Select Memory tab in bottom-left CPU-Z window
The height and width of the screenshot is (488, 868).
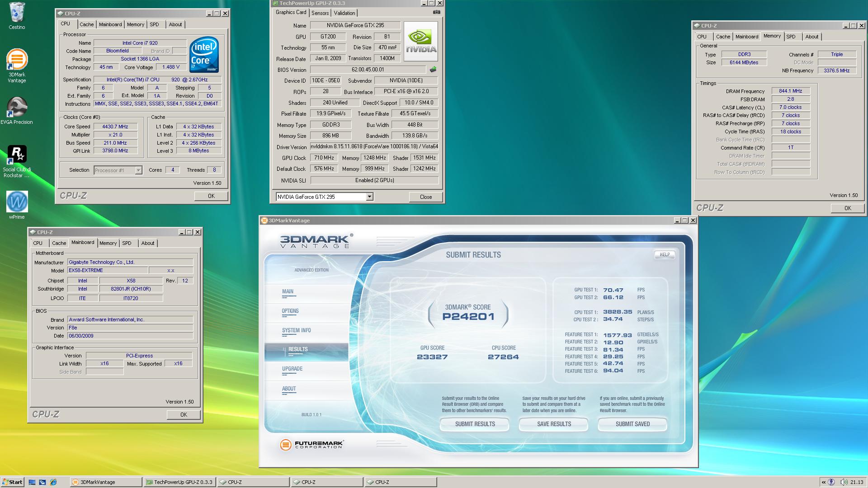[x=108, y=243]
